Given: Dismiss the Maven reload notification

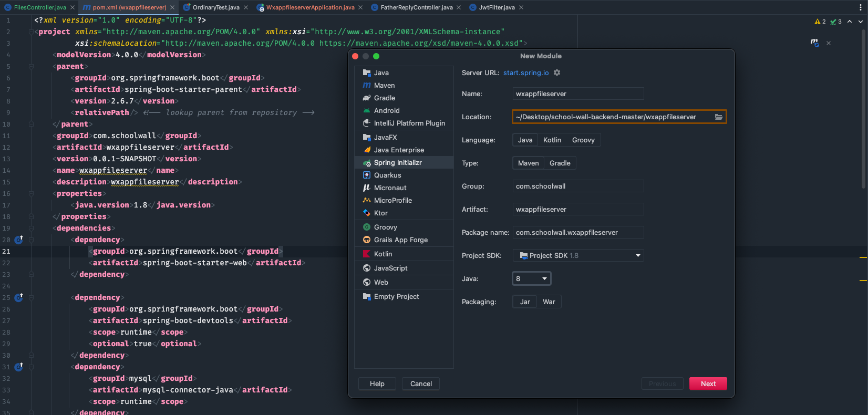Looking at the screenshot, I should tap(829, 43).
